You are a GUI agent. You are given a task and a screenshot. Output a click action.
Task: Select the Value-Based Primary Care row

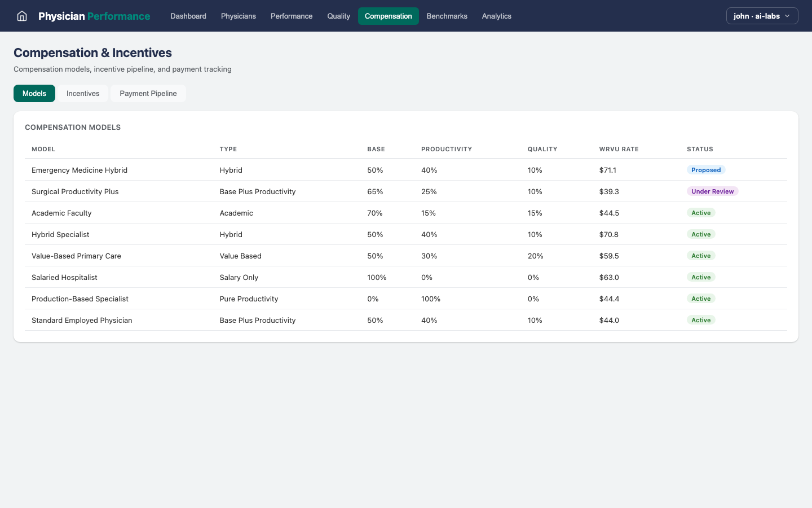(76, 256)
